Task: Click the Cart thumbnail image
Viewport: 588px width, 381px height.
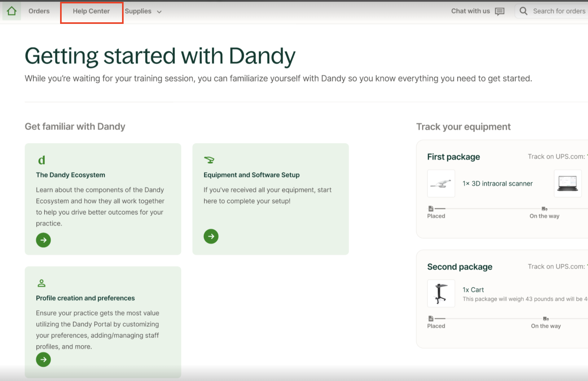Action: 441,293
